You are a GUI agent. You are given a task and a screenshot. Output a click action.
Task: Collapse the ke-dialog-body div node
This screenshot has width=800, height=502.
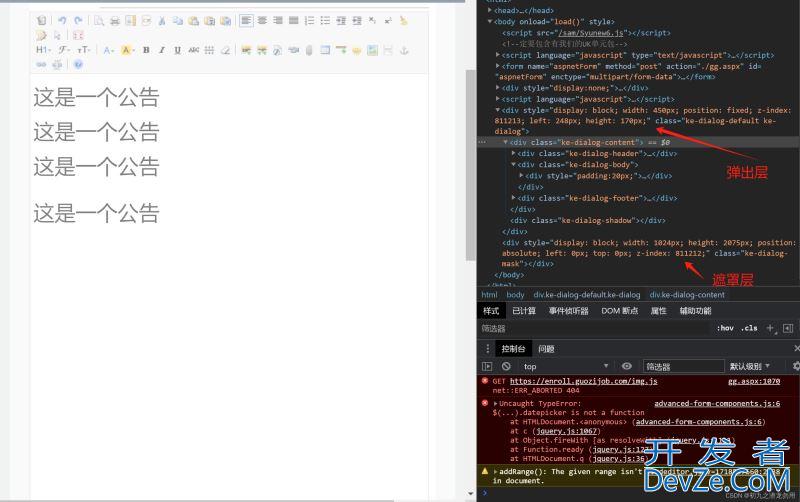tap(514, 164)
